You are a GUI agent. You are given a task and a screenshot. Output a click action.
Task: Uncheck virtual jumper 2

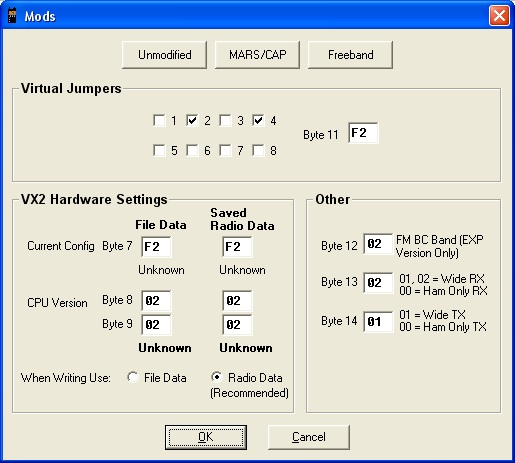(192, 120)
